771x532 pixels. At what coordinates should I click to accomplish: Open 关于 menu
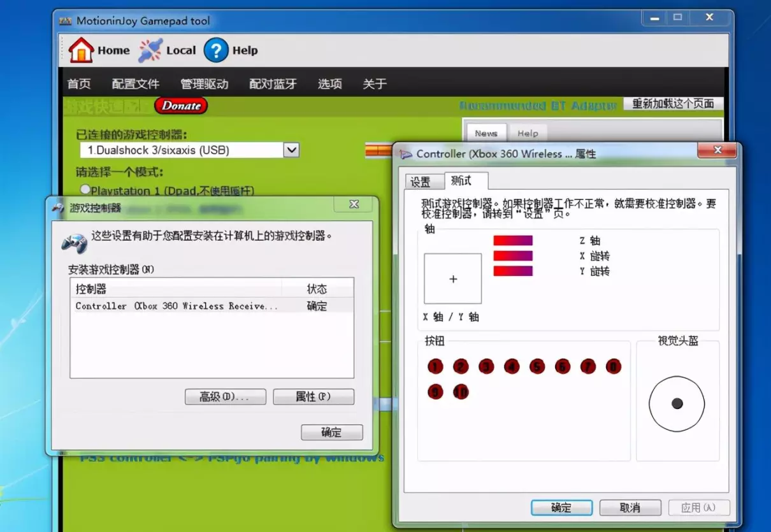[375, 83]
